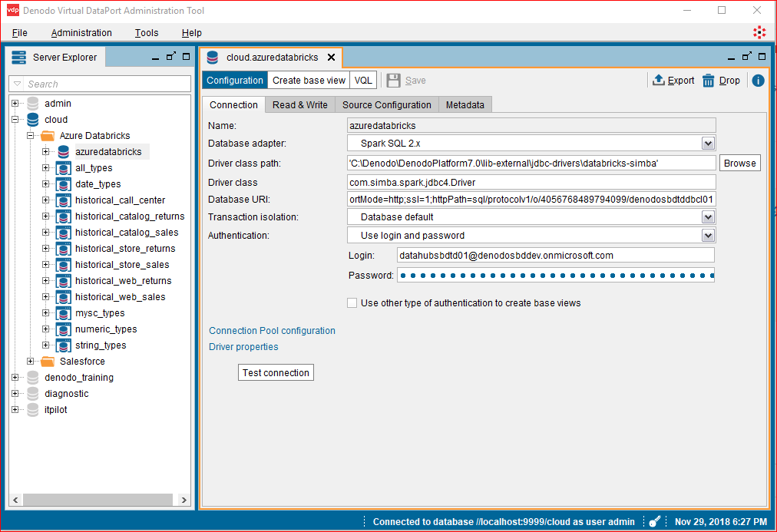The height and width of the screenshot is (532, 777).
Task: Maximize the Server Explorer panel
Action: point(187,57)
